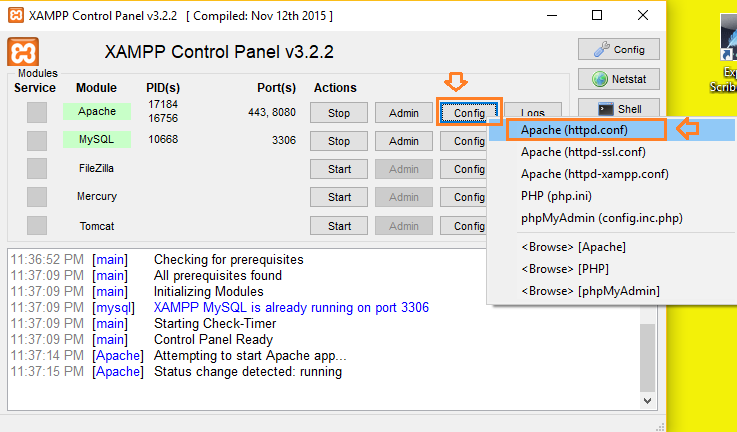Click log line 'XAMPP MySQL is already running on port 3306'
The height and width of the screenshot is (432, 737).
tap(291, 307)
